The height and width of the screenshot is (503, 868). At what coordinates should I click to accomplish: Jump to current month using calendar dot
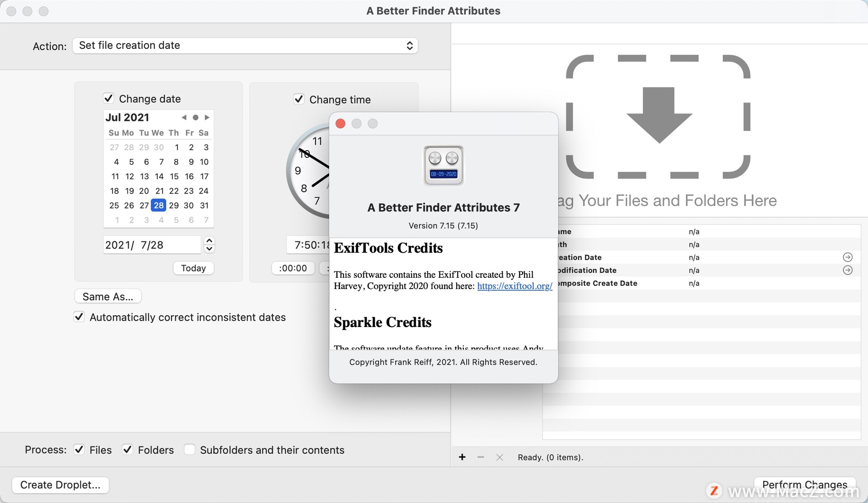(195, 117)
